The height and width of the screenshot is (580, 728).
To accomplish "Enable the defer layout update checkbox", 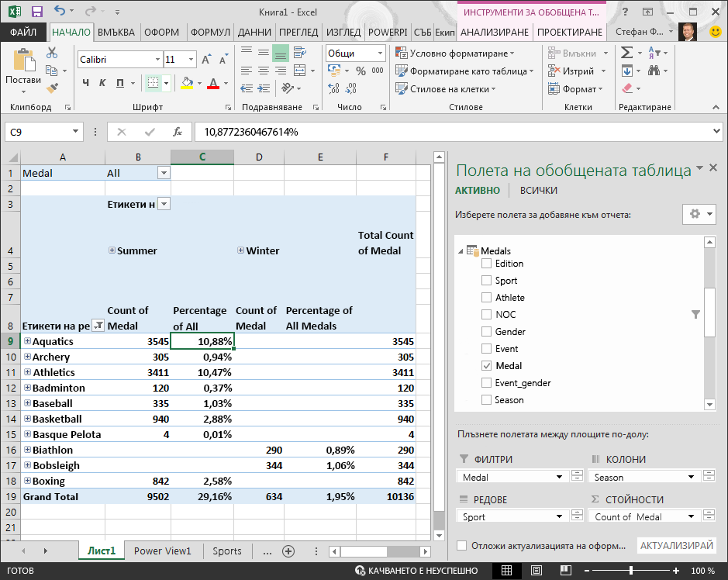I will (461, 546).
